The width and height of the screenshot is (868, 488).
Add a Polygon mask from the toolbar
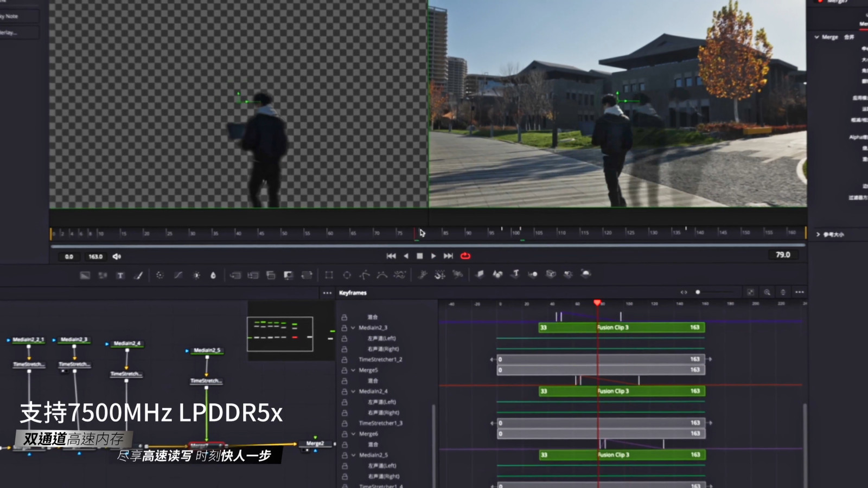click(x=365, y=275)
